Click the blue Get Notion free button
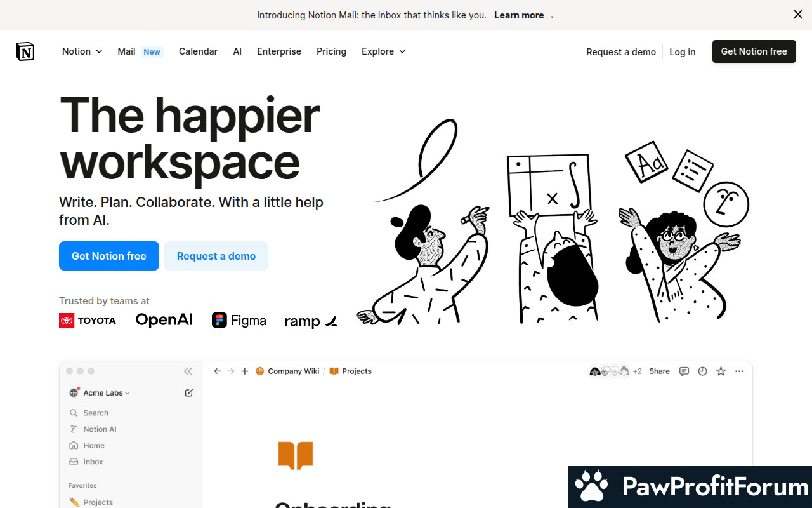This screenshot has height=508, width=812. (x=109, y=256)
